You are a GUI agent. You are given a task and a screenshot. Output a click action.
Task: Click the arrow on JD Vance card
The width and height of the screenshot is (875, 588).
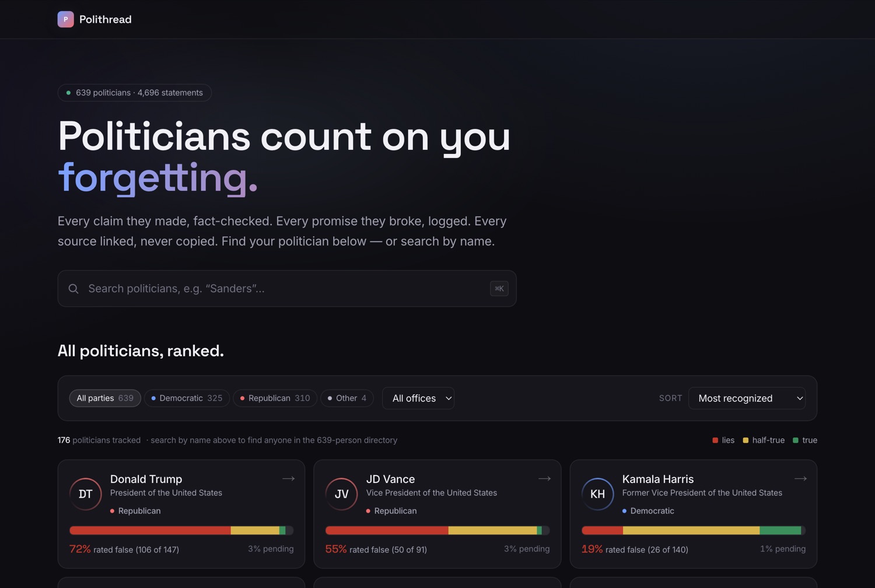pos(544,479)
